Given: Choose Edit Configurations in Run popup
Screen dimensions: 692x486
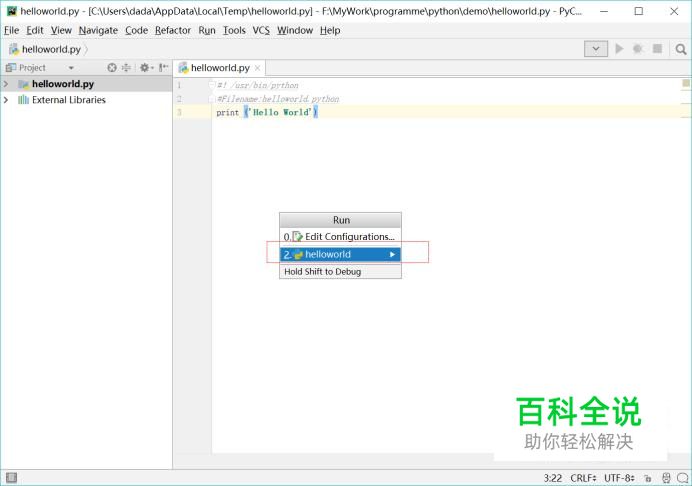Looking at the screenshot, I should [x=340, y=237].
